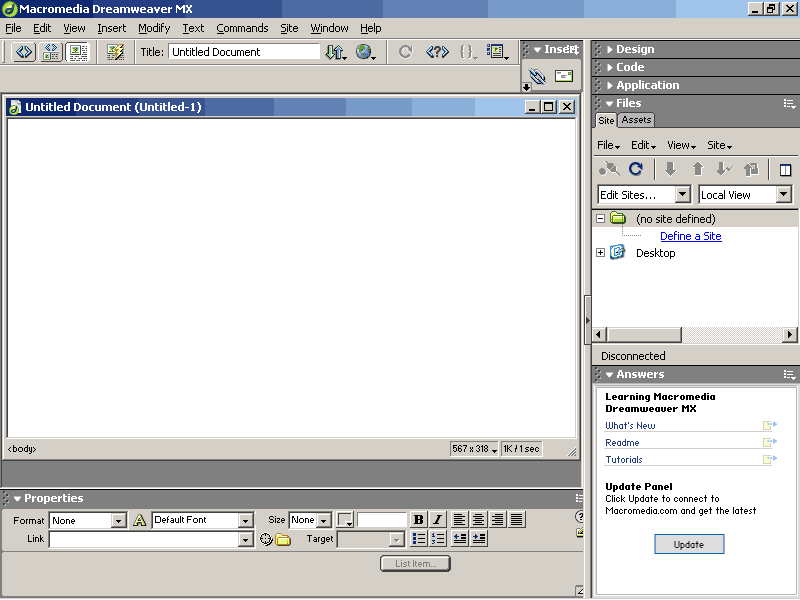Image resolution: width=800 pixels, height=600 pixels.
Task: Click the Define a Site link
Action: [x=690, y=236]
